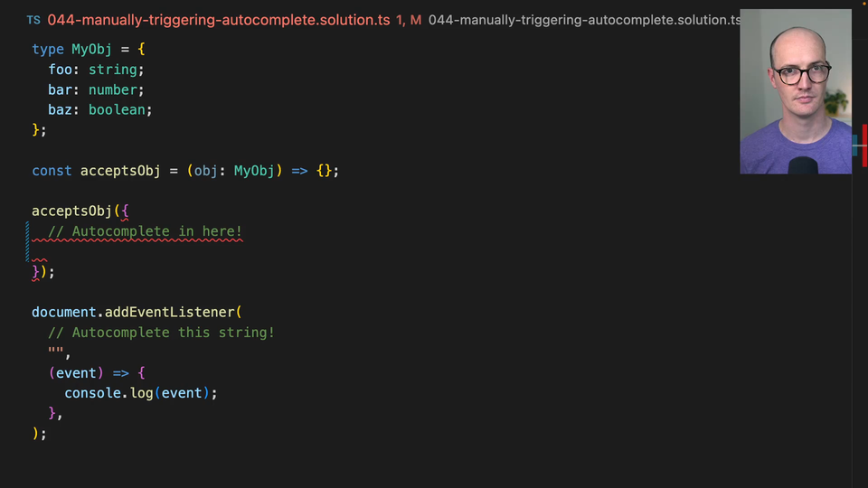Click the modified-lines gutter indicator beside the comment
The height and width of the screenshot is (488, 868).
27,242
